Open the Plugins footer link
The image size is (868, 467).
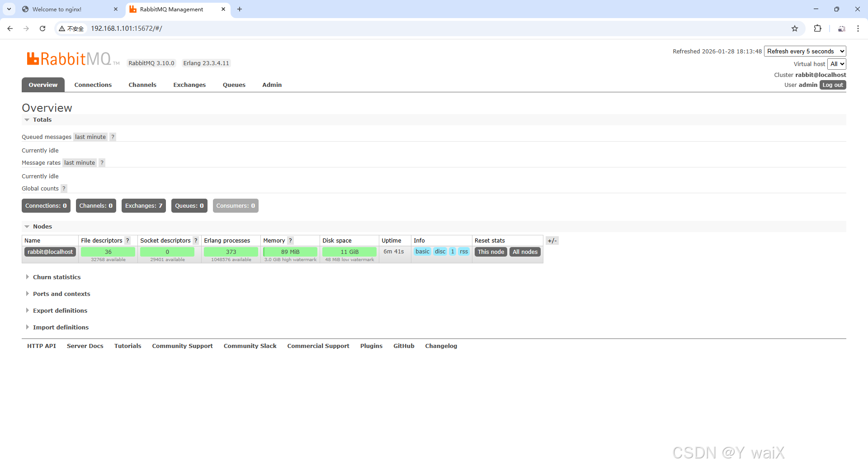pos(372,346)
